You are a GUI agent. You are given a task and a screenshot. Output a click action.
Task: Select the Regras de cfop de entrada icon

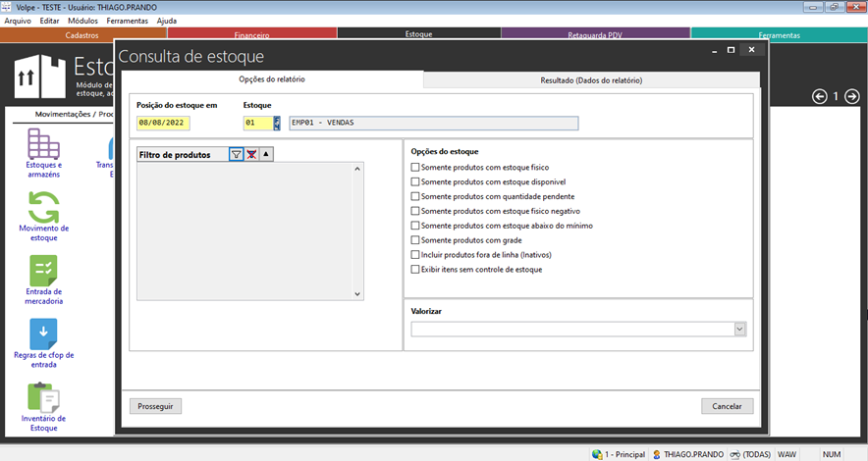43,333
